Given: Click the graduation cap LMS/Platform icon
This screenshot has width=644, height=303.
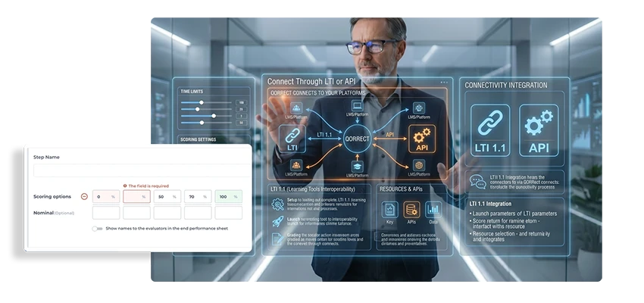Looking at the screenshot, I should pyautogui.click(x=357, y=167).
